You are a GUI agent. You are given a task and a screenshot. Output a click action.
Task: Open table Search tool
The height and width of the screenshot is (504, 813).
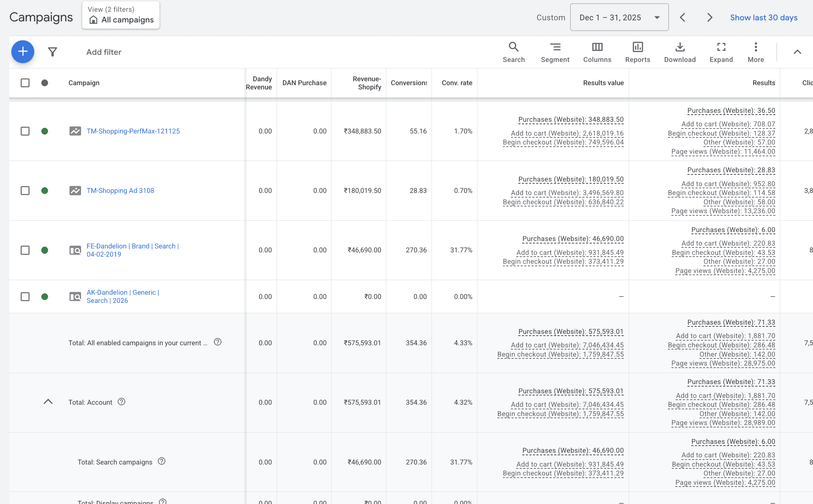click(x=514, y=52)
